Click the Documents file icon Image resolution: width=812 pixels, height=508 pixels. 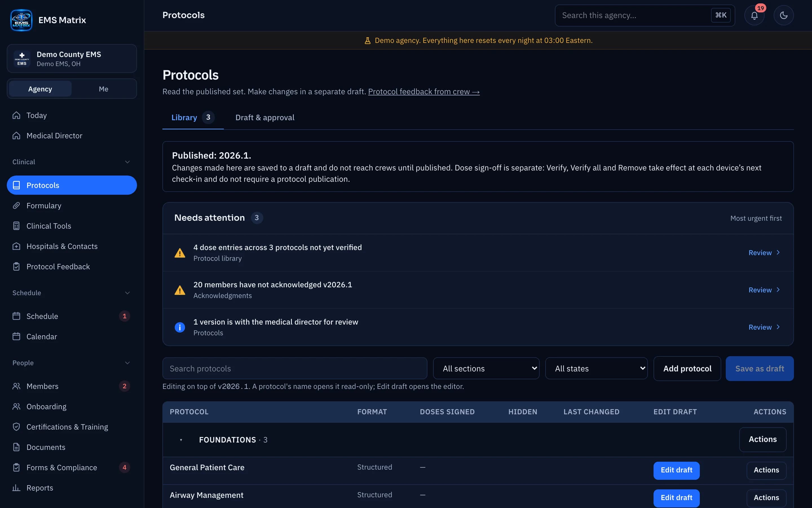click(16, 447)
